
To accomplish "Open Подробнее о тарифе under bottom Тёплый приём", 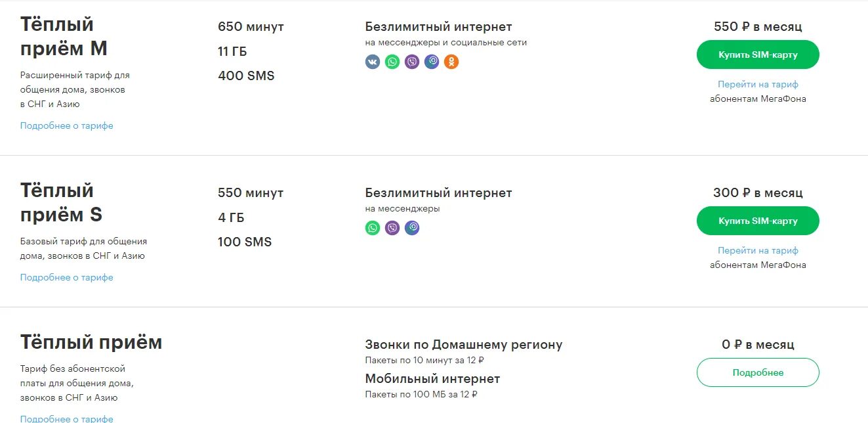I will (x=67, y=418).
